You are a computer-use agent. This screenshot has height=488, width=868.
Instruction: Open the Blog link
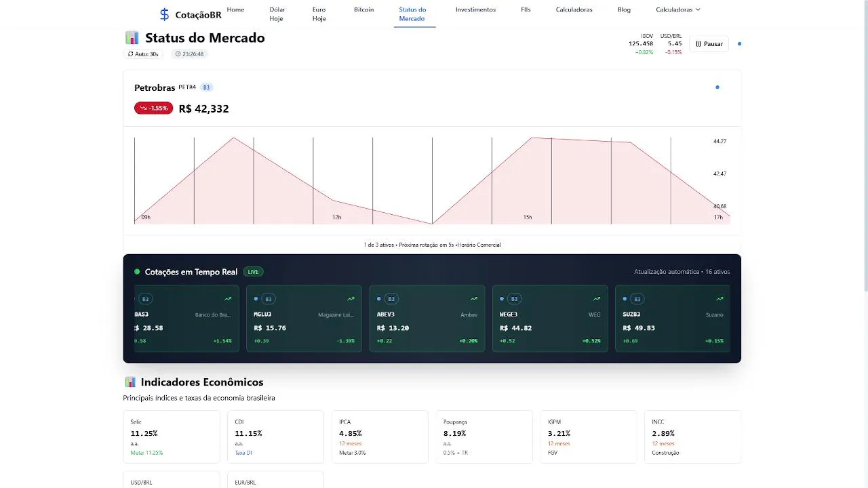pos(624,9)
